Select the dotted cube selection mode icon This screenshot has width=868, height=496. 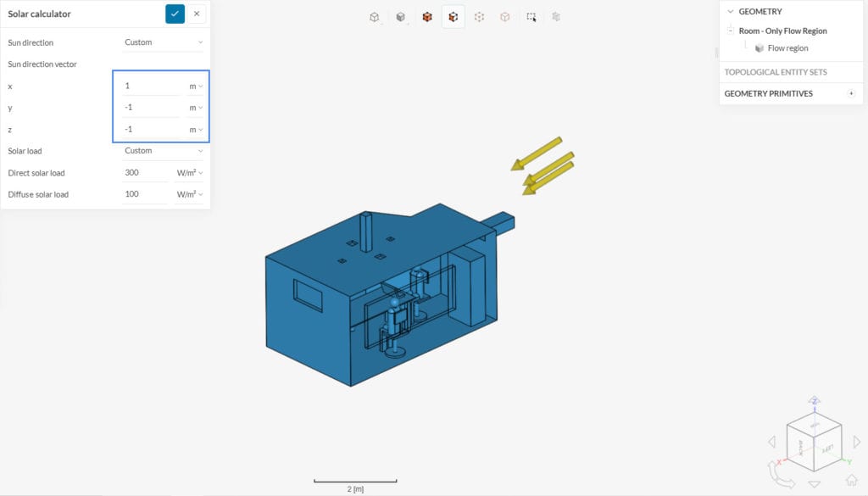pos(480,17)
